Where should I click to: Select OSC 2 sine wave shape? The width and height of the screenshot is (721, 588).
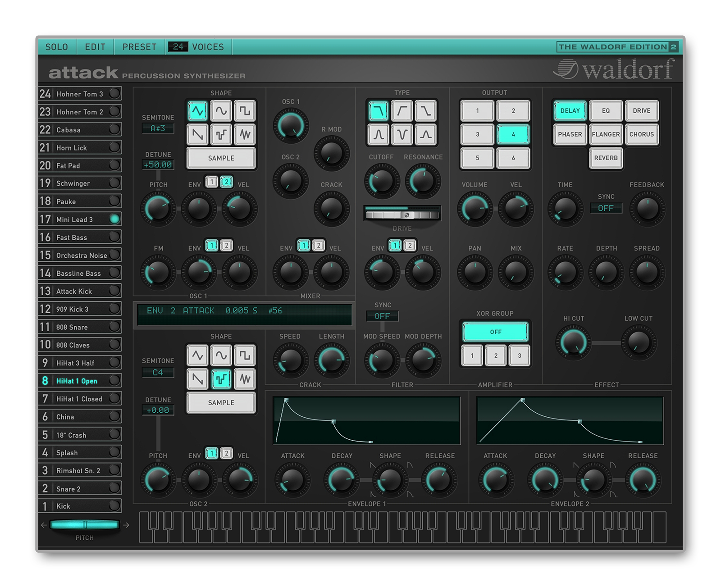coord(221,356)
